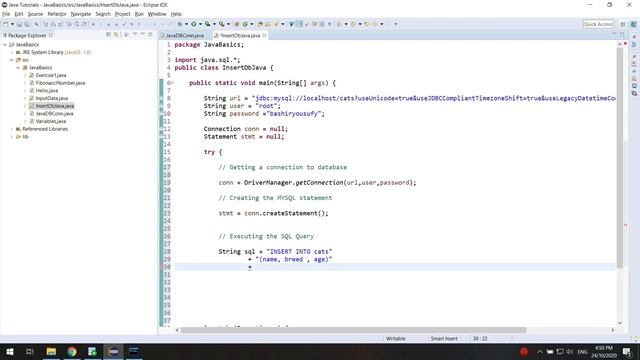Image resolution: width=640 pixels, height=360 pixels.
Task: Open the Windows notification center
Action: [627, 351]
